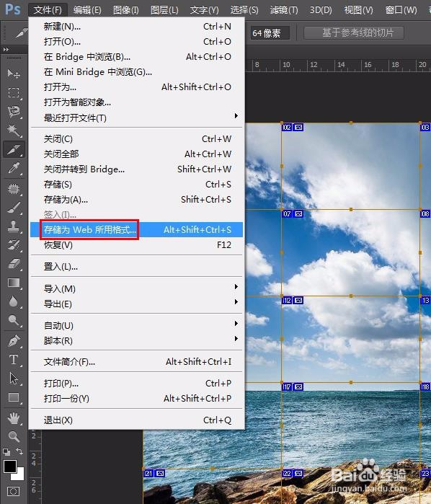
Task: Select the Blur tool
Action: coord(14,301)
